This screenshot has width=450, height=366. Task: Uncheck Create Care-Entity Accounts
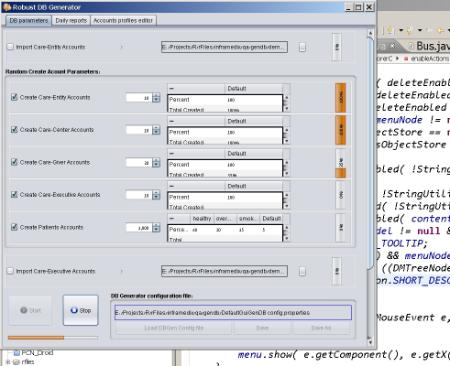click(14, 97)
